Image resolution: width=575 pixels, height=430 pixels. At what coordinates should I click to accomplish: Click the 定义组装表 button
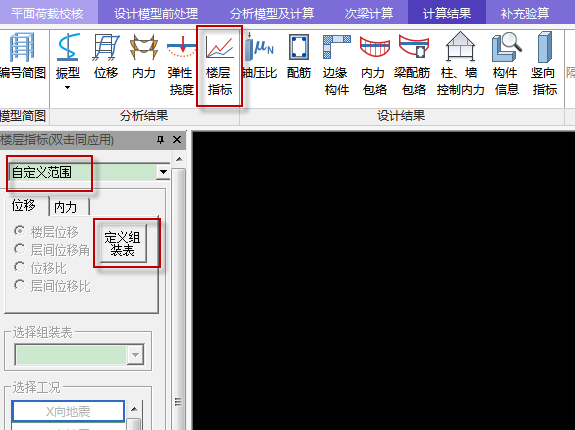(x=123, y=243)
